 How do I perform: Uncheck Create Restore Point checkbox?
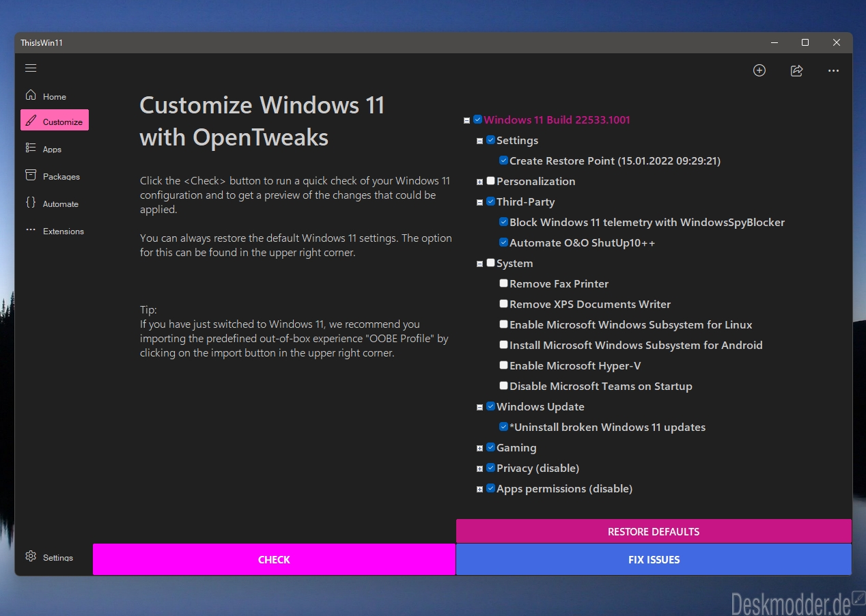coord(503,160)
